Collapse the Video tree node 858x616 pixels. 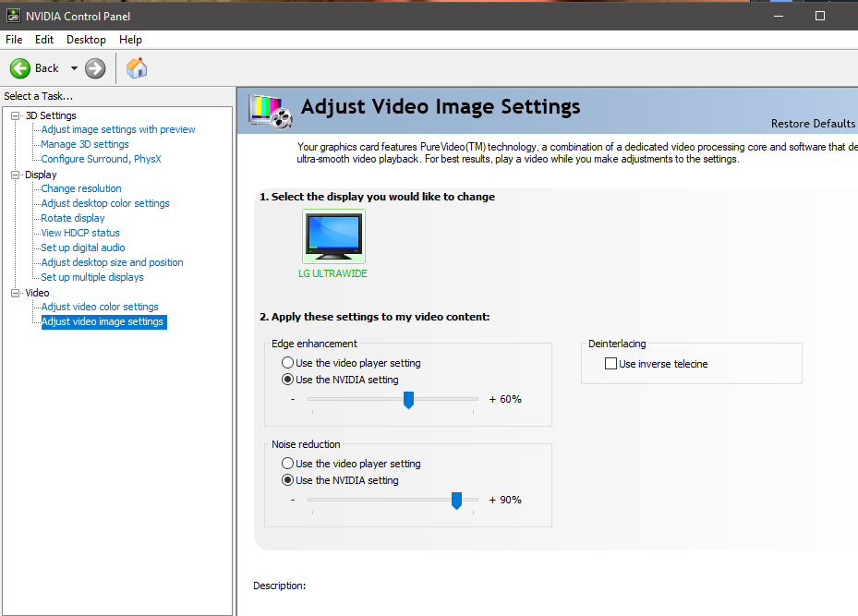(16, 293)
